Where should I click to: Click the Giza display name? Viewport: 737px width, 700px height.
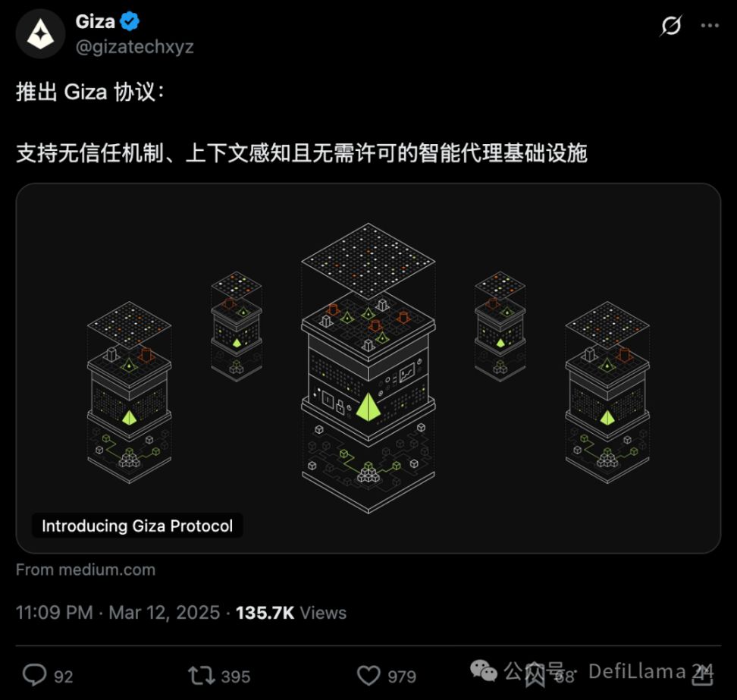(96, 22)
